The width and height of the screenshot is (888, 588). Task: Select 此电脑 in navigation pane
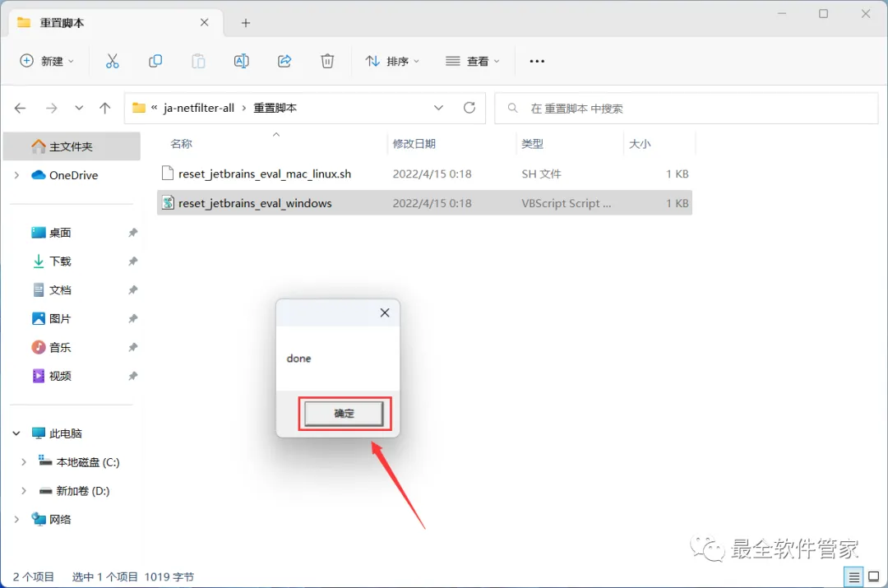click(x=65, y=433)
